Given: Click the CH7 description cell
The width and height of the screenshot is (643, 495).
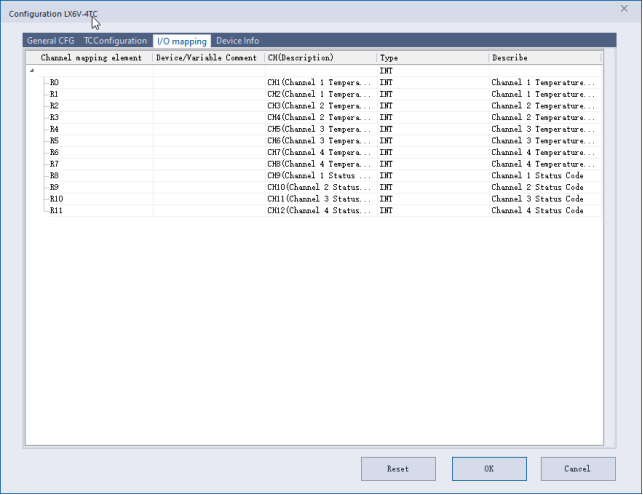Looking at the screenshot, I should (321, 152).
